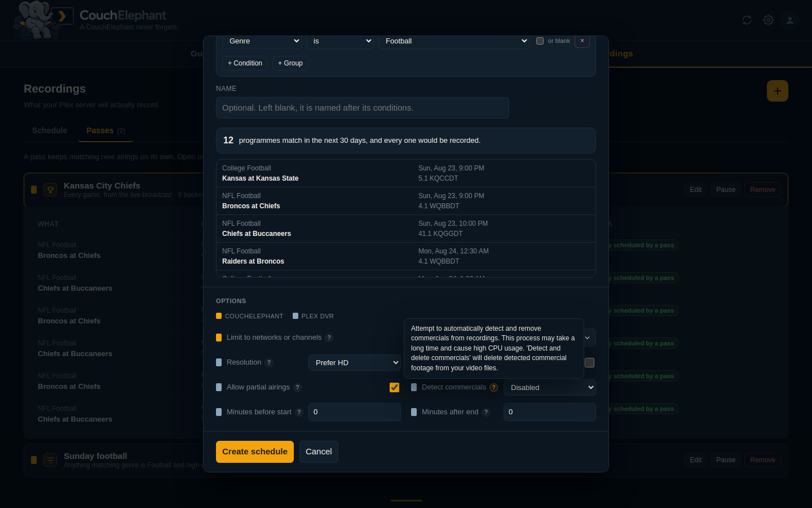Show help for the Resolution option
The image size is (812, 508).
pos(269,363)
